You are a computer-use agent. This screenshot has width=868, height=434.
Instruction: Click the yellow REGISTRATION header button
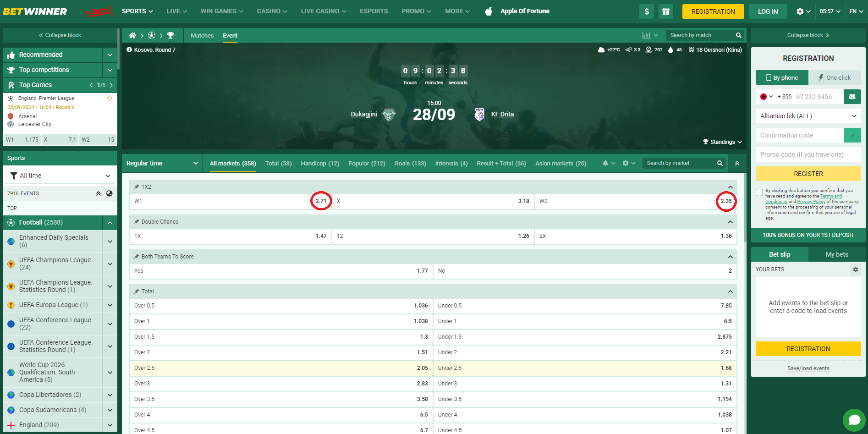[713, 11]
